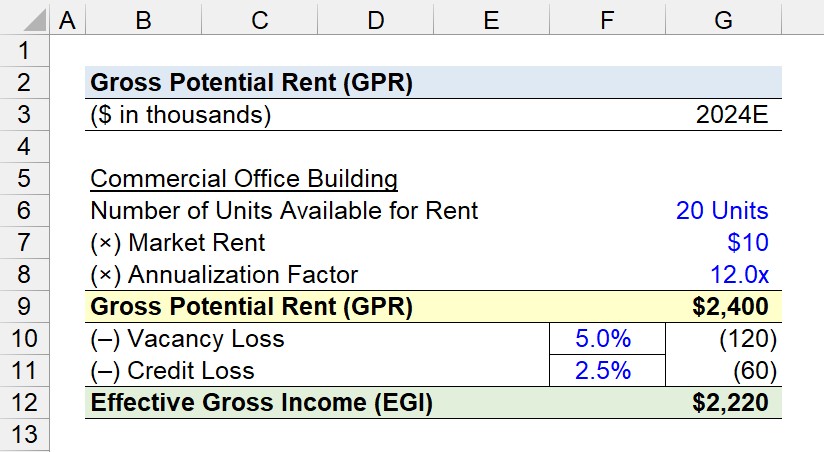824x452 pixels.
Task: Select column G header
Action: coord(723,20)
